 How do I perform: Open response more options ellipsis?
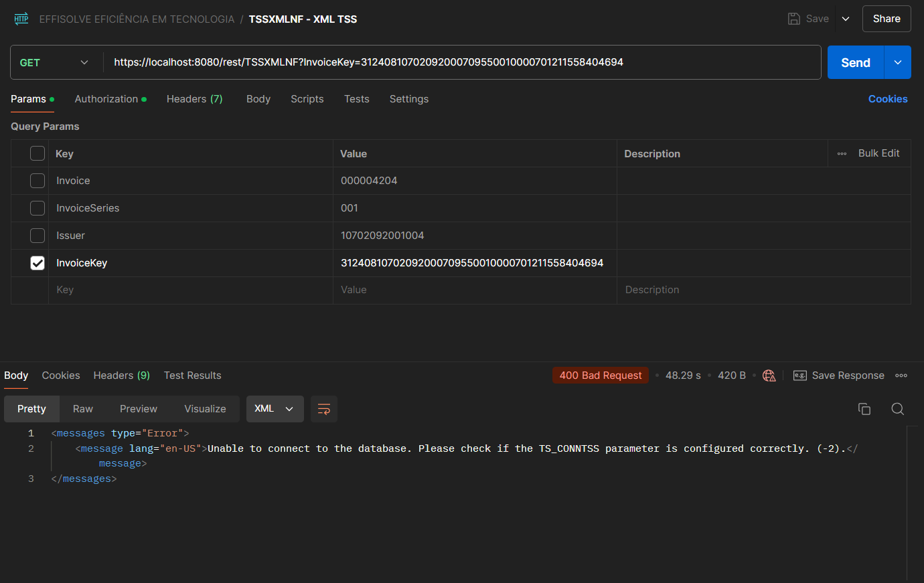coord(901,376)
